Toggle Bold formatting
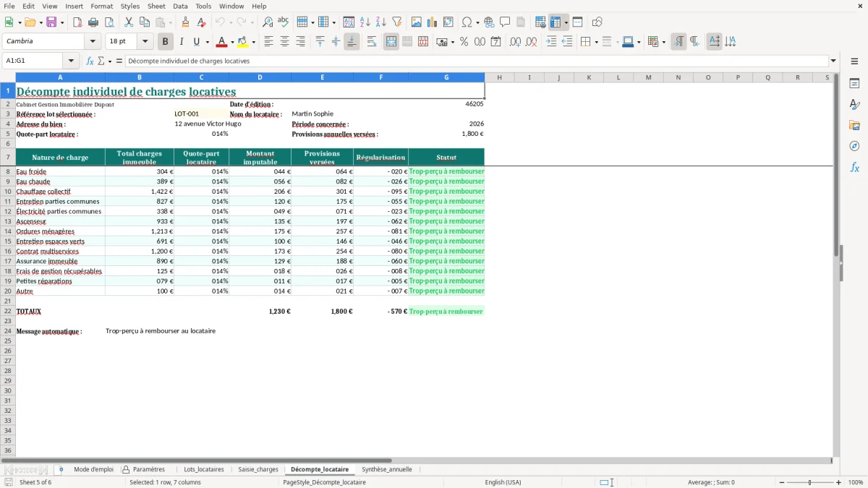Screen dimensions: 868x488 [166, 42]
